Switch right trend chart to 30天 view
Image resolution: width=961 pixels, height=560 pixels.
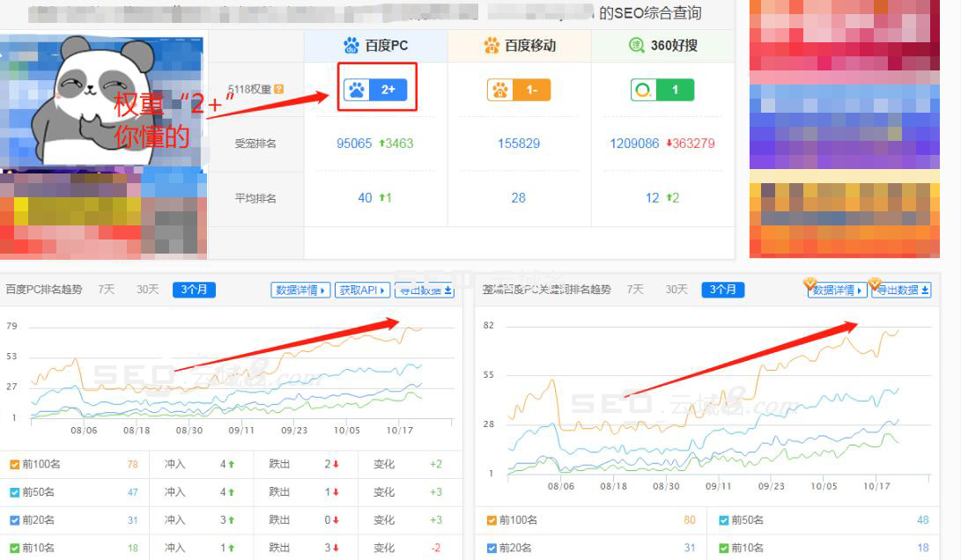coord(675,288)
